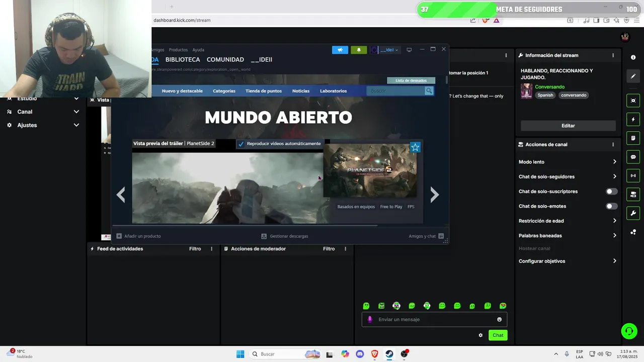Click the Steam announcements megaphone button
Viewport: 644px width, 362px height.
(340, 50)
